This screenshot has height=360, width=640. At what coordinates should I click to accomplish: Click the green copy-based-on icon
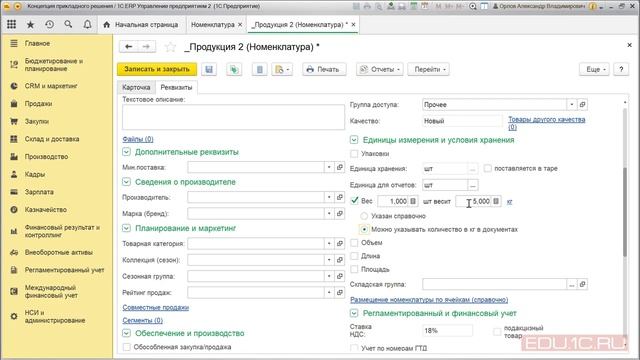click(234, 69)
